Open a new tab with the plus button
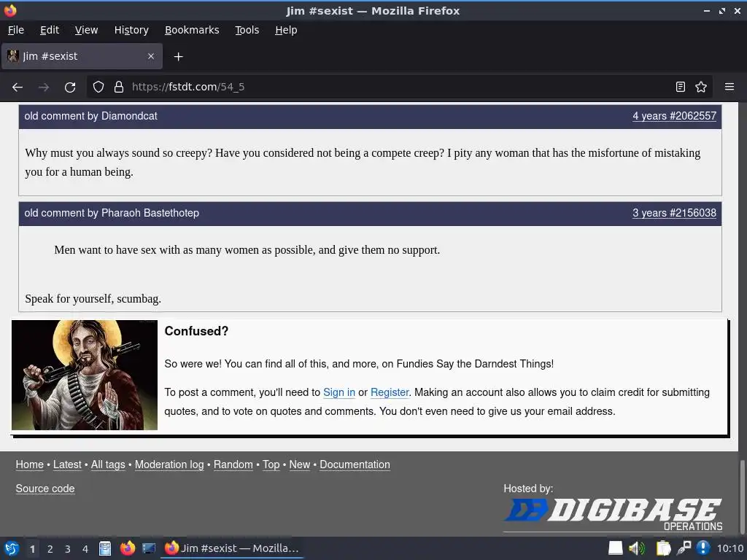Viewport: 747px width, 560px height. coord(178,57)
